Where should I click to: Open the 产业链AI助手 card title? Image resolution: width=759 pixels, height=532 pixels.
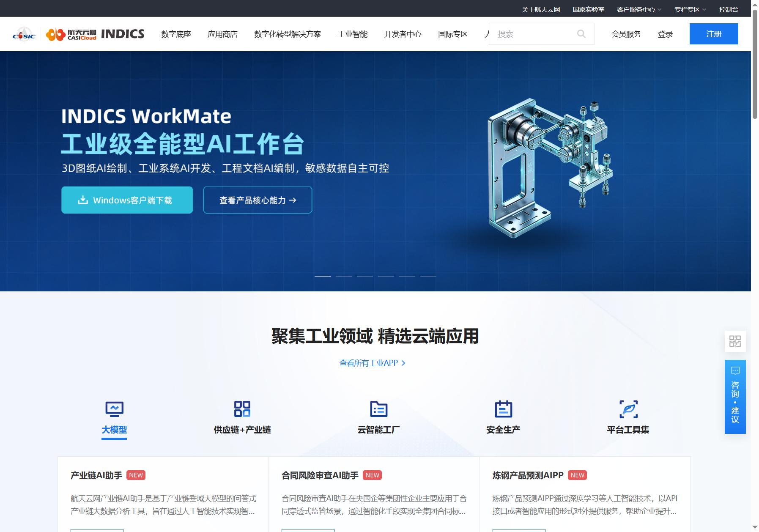pyautogui.click(x=96, y=475)
